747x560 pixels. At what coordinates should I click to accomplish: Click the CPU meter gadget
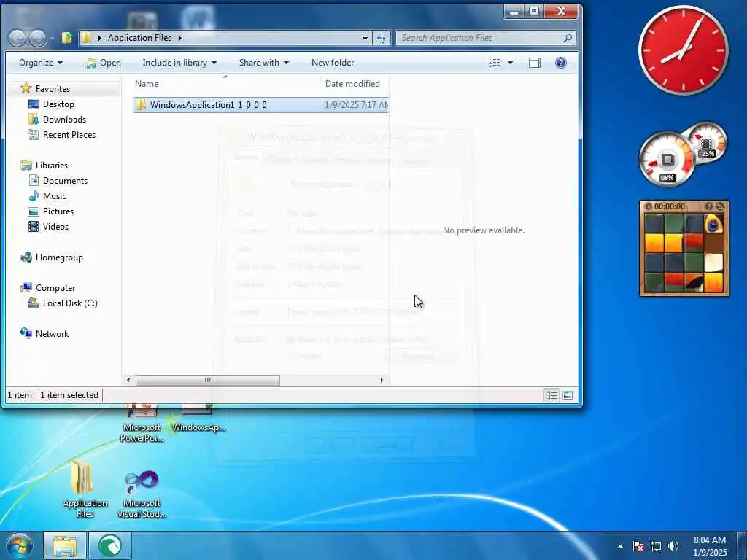point(667,160)
